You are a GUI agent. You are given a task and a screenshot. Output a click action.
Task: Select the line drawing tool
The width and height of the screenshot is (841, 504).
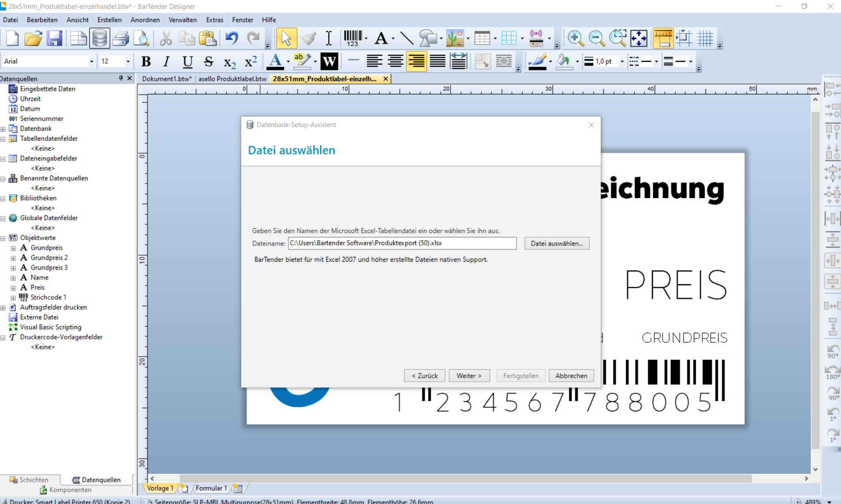coord(406,39)
